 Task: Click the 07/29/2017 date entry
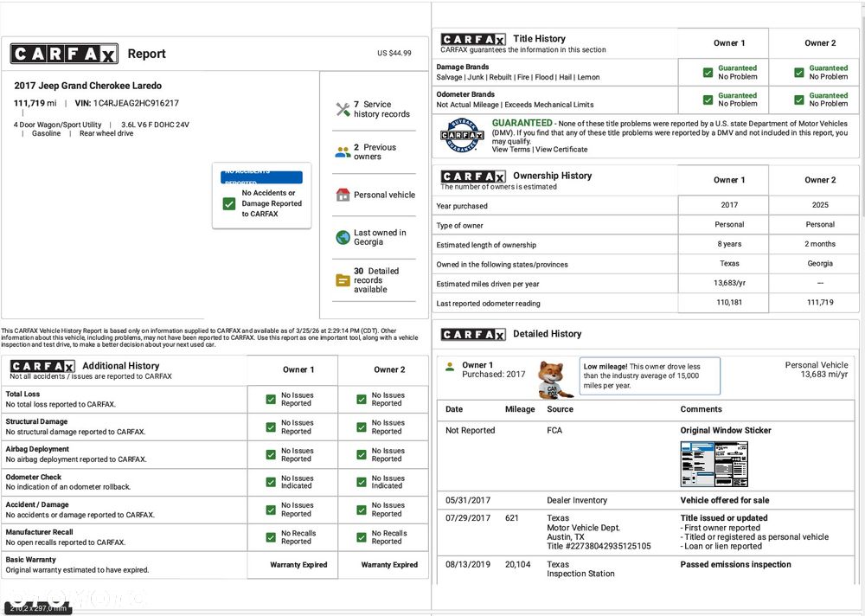[x=468, y=517]
